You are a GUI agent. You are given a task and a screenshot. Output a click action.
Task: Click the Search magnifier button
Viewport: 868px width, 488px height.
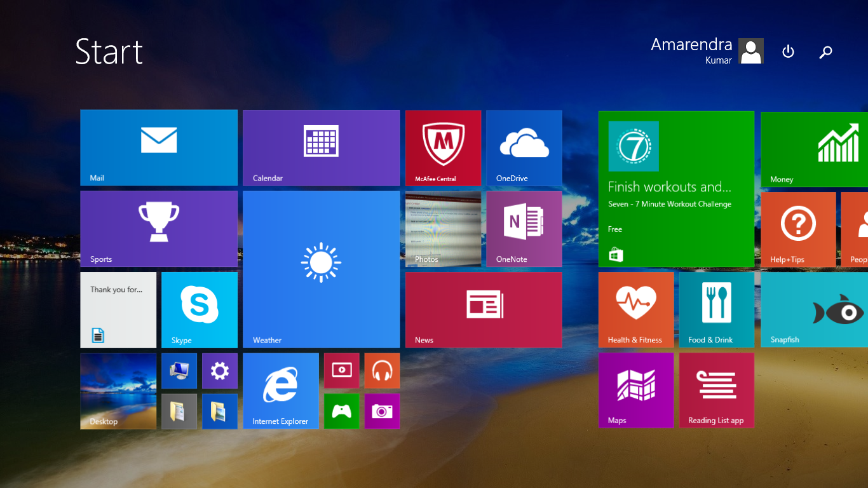(825, 52)
